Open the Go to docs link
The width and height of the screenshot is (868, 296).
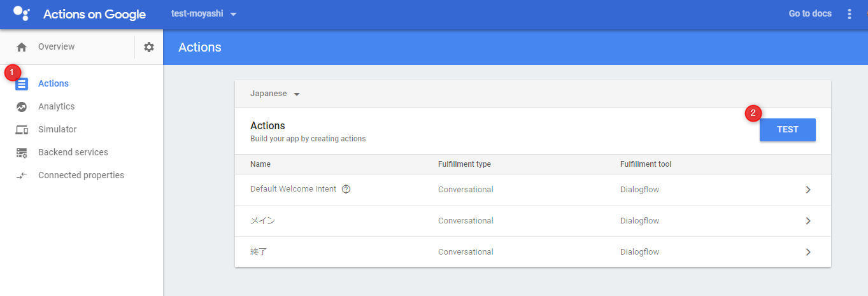click(810, 14)
